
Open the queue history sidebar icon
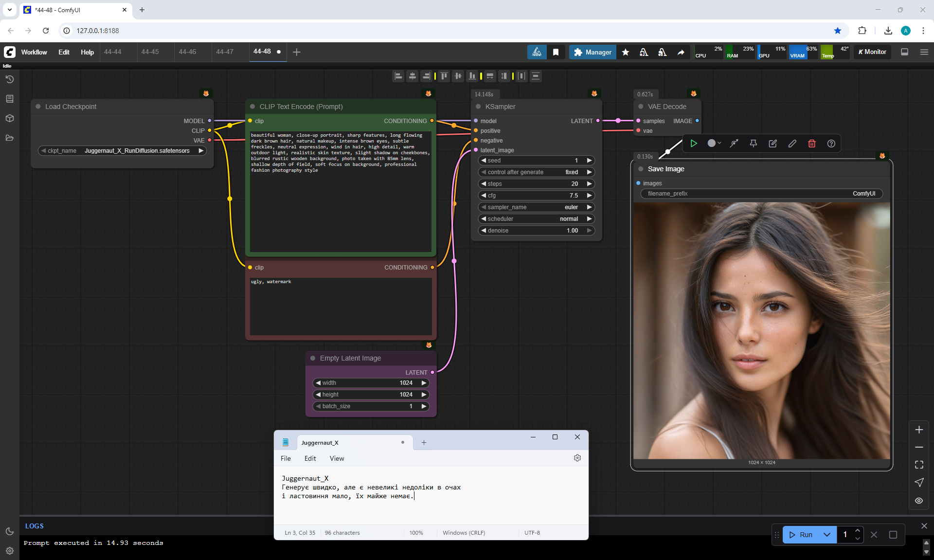(10, 79)
